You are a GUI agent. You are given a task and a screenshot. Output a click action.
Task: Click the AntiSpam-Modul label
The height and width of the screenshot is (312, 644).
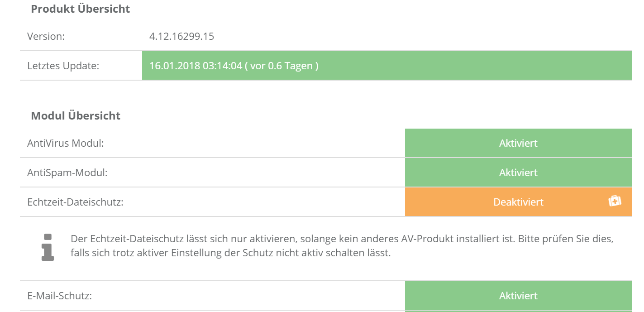click(x=67, y=173)
